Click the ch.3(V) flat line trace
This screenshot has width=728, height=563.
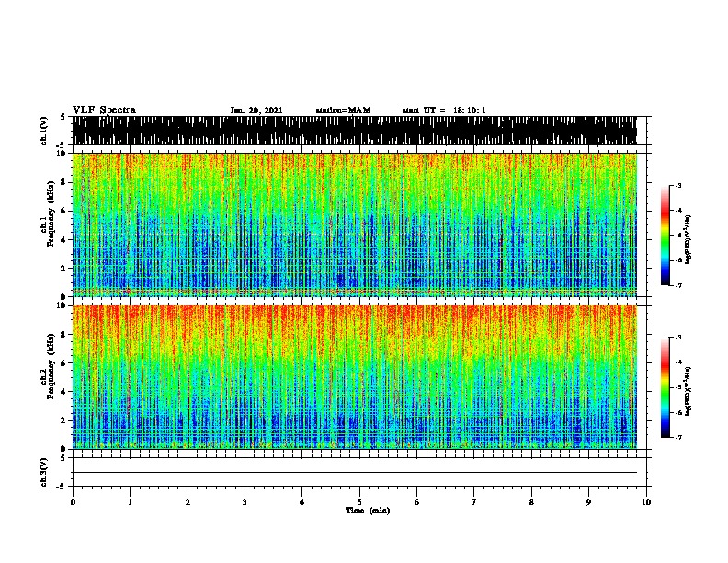coord(355,473)
